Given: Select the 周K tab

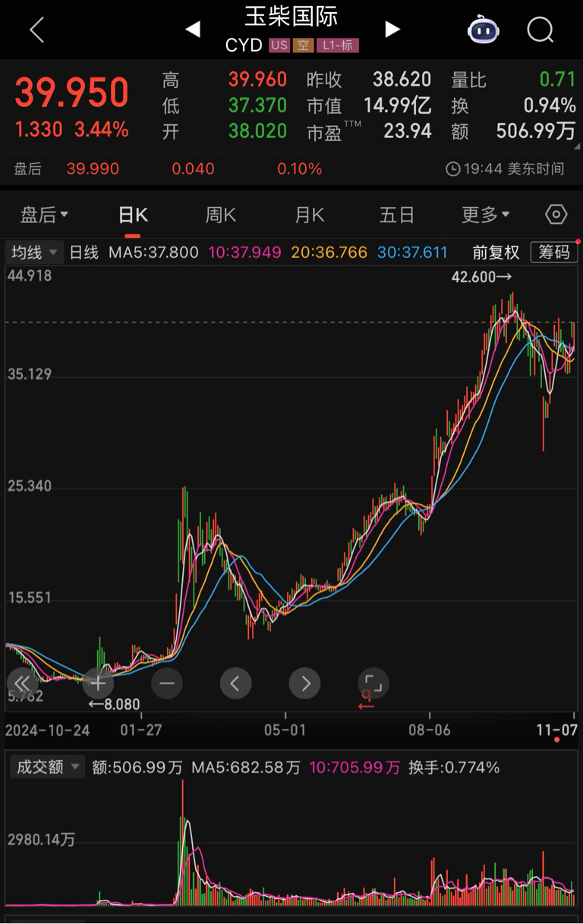Looking at the screenshot, I should (221, 215).
